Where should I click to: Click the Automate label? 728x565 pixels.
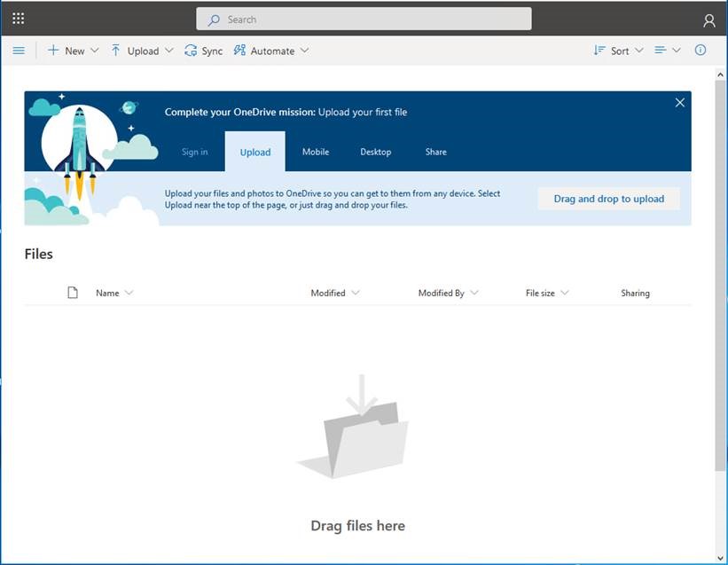coord(272,51)
